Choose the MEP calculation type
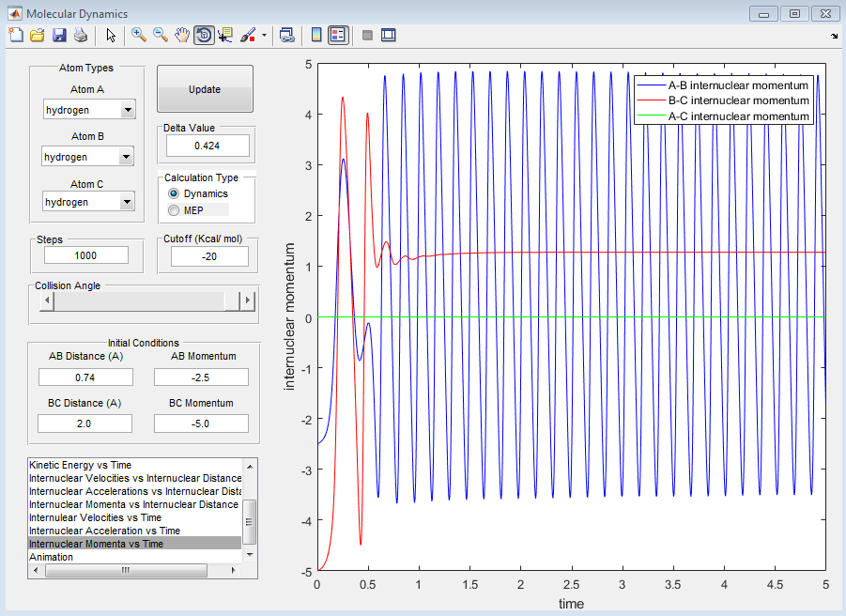 point(174,210)
